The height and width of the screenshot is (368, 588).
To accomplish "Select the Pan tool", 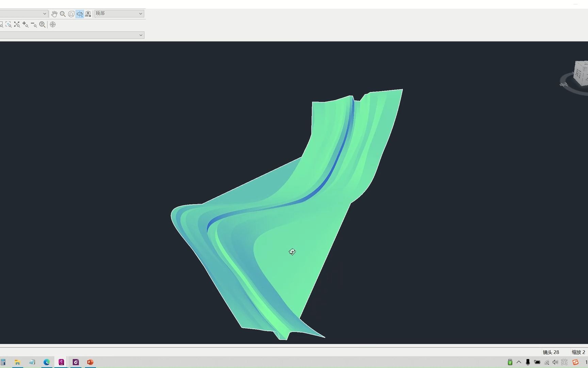I will (x=54, y=14).
